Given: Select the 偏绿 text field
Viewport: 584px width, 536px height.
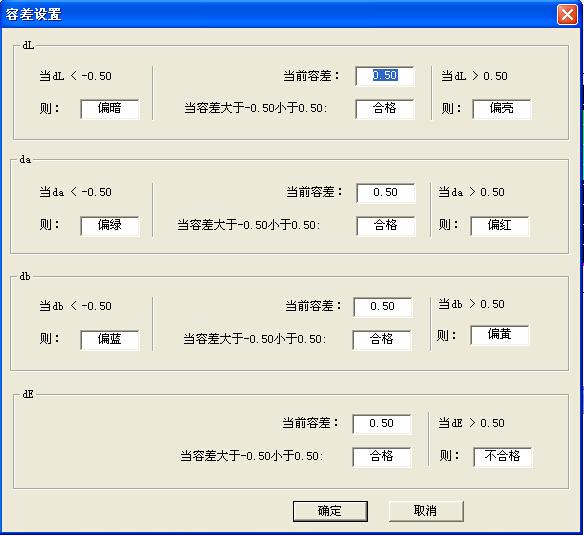Looking at the screenshot, I should point(110,226).
